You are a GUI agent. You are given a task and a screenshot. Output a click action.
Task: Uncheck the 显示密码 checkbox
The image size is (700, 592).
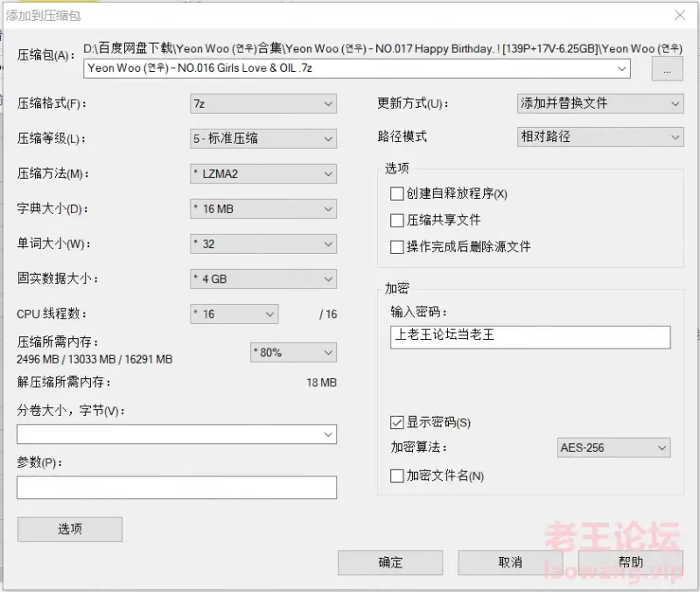point(396,423)
